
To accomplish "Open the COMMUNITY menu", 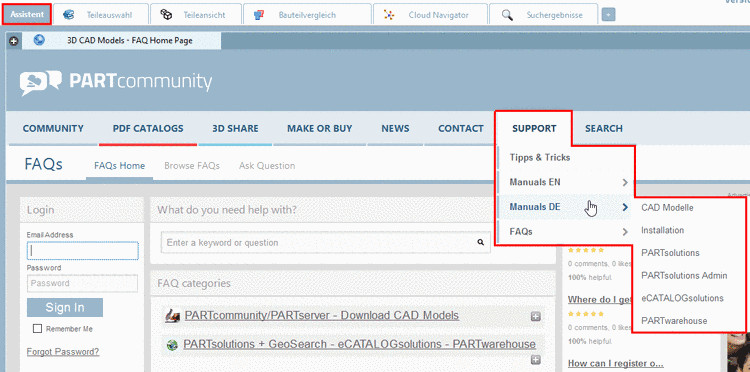I will click(53, 128).
